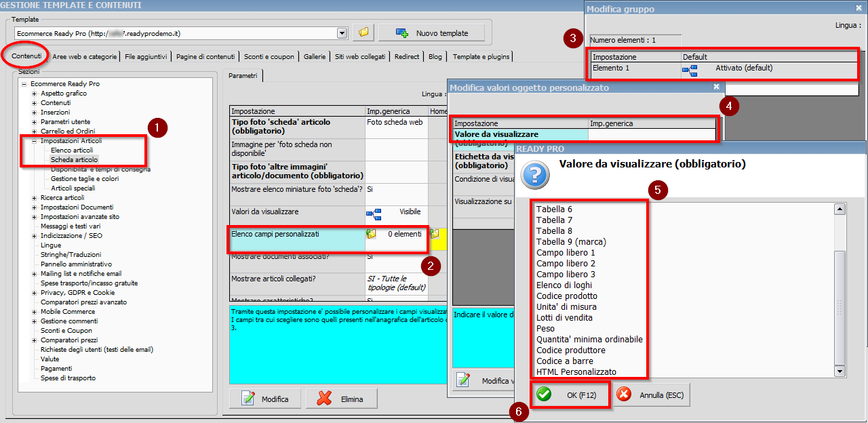
Task: Expand the Indicizzazione / SEO node
Action: (x=35, y=236)
